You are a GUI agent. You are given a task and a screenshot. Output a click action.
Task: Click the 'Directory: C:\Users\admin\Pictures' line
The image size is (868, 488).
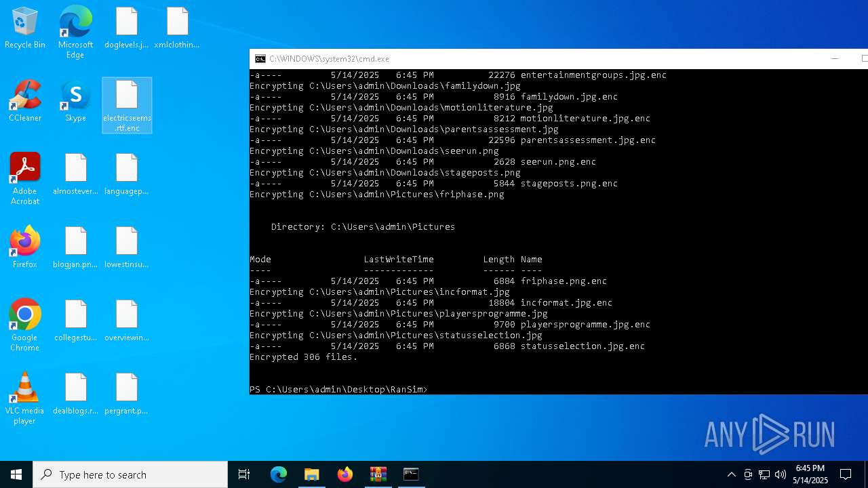click(x=363, y=227)
